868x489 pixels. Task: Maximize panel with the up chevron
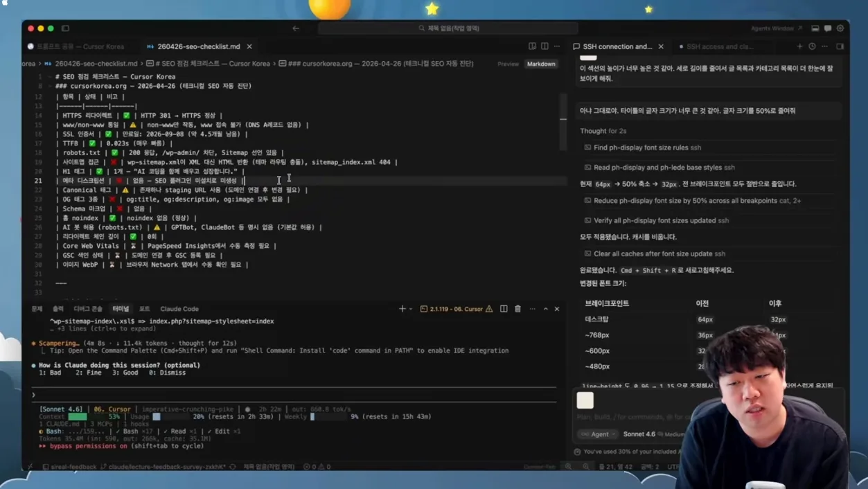pyautogui.click(x=545, y=309)
